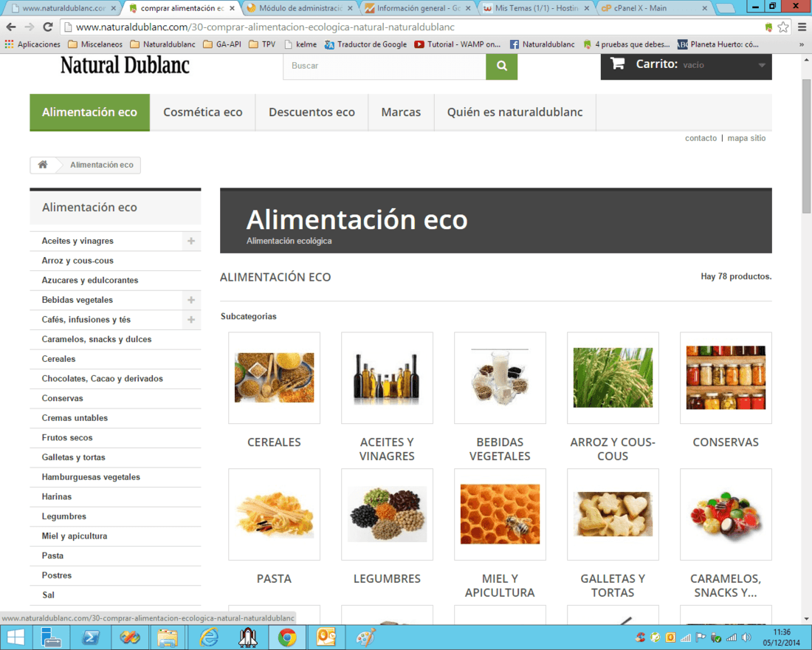Open Outlook from the taskbar

tap(326, 637)
